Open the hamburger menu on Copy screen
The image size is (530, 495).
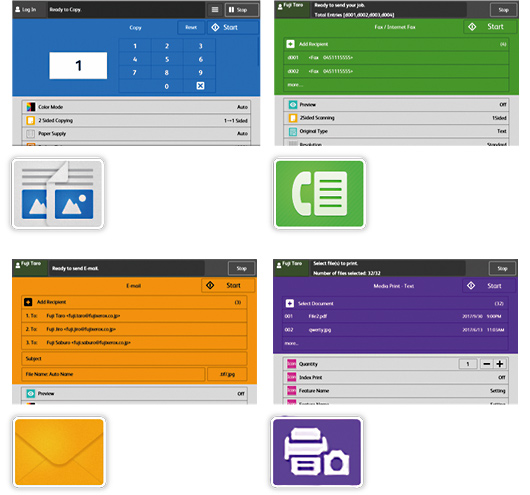215,9
